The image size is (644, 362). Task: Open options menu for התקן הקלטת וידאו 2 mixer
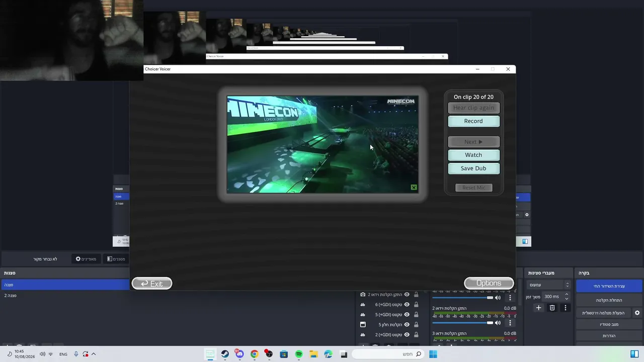click(x=510, y=323)
